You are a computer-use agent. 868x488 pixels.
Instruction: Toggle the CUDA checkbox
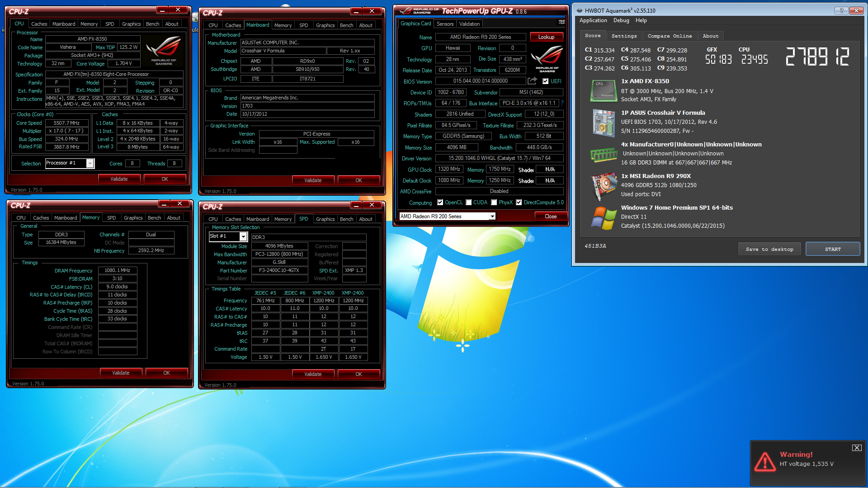coord(468,202)
